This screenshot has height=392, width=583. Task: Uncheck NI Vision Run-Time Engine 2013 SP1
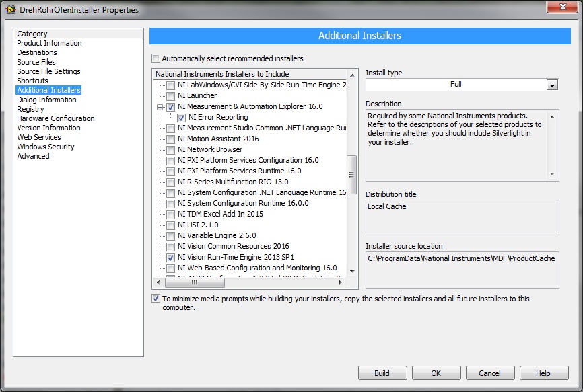click(171, 258)
